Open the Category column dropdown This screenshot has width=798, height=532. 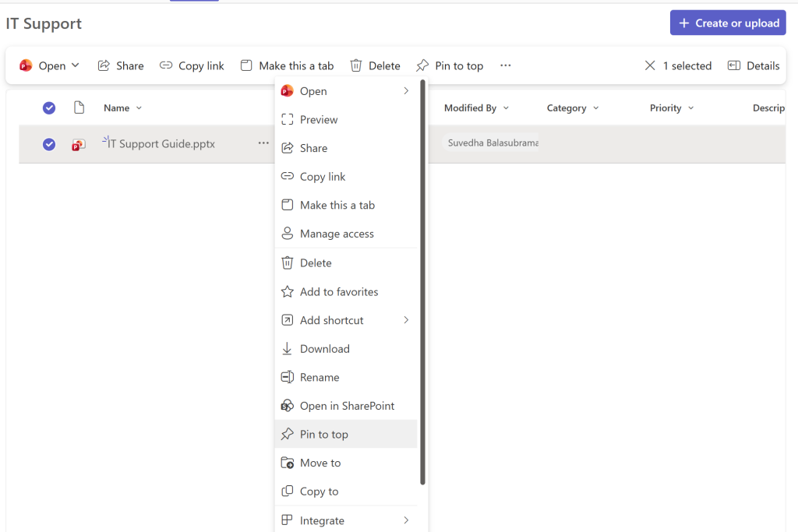[596, 107]
